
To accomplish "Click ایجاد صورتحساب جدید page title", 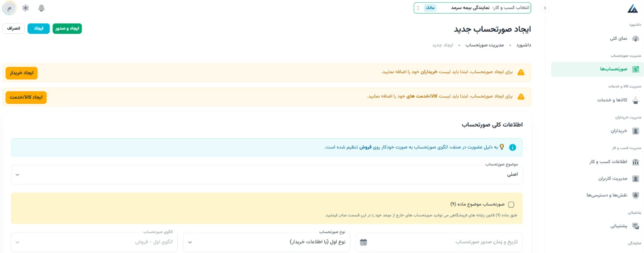I will (x=492, y=29).
